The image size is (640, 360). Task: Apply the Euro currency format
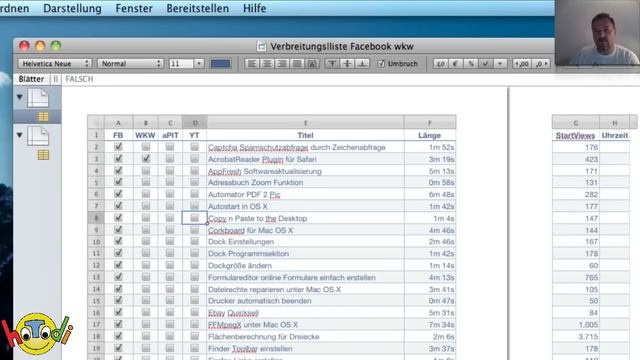(x=456, y=64)
